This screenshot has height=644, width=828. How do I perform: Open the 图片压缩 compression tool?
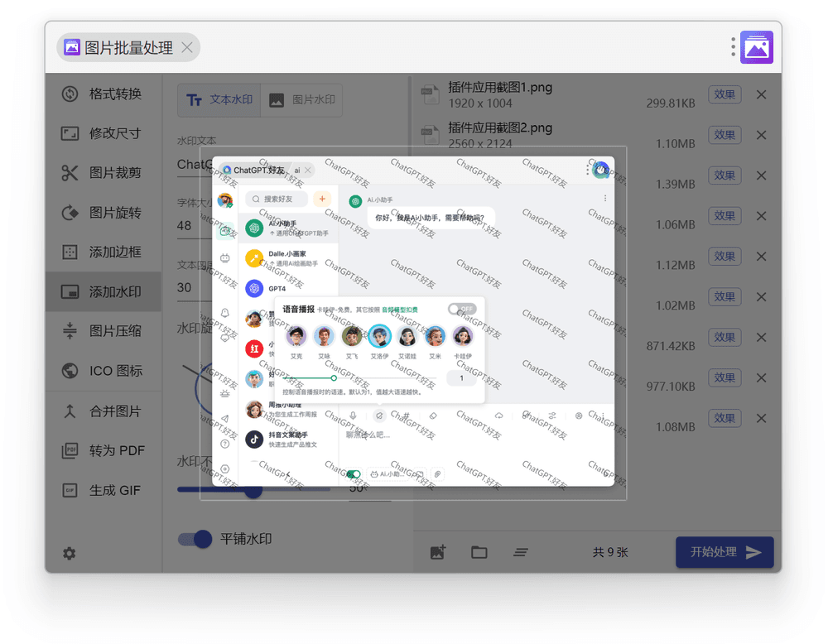point(103,331)
